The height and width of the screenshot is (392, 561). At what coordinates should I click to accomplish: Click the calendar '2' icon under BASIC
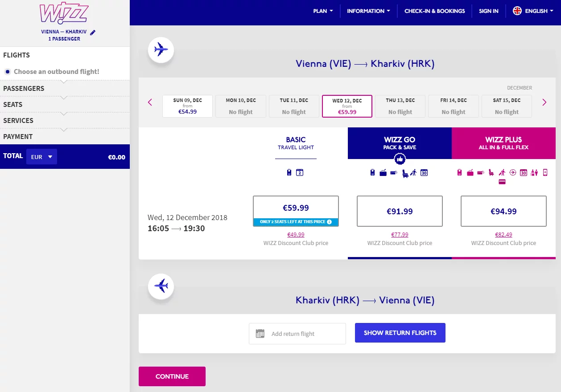[x=300, y=172]
